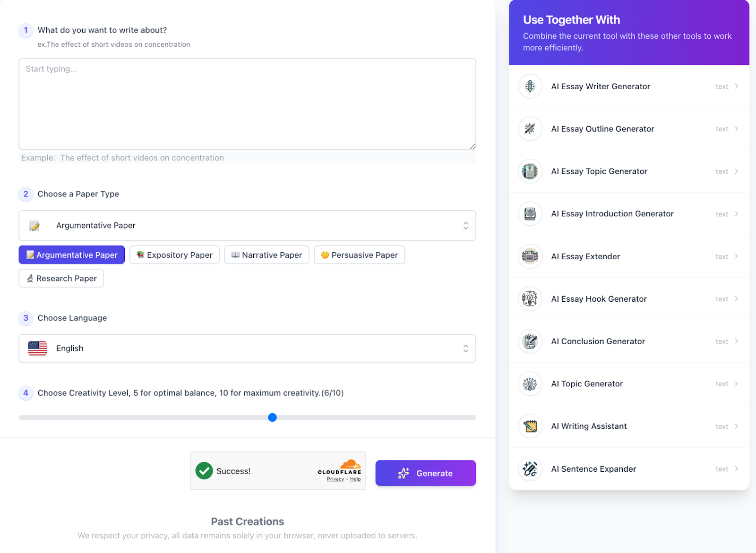Viewport: 756px width, 553px height.
Task: Select the Research Paper type
Action: pyautogui.click(x=61, y=278)
